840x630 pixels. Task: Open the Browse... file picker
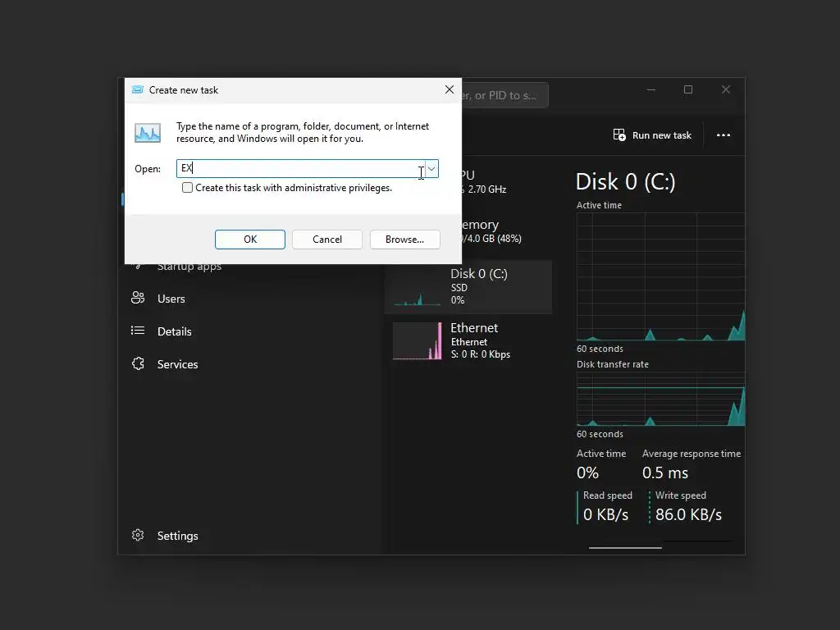(x=404, y=240)
